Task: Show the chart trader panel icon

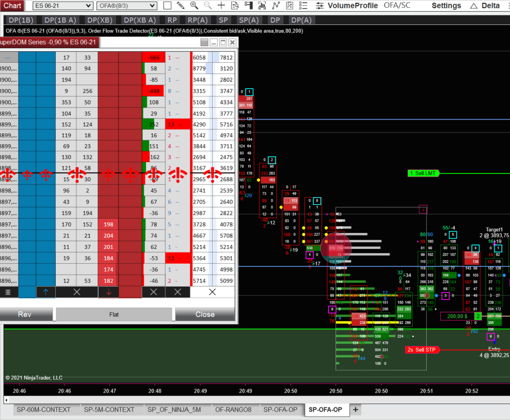Action: [249, 5]
